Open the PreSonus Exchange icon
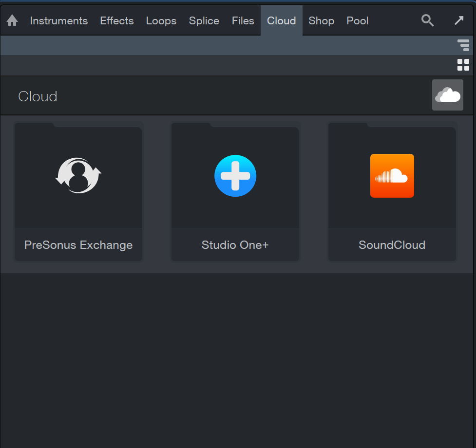Viewport: 476px width, 448px height. (x=78, y=176)
